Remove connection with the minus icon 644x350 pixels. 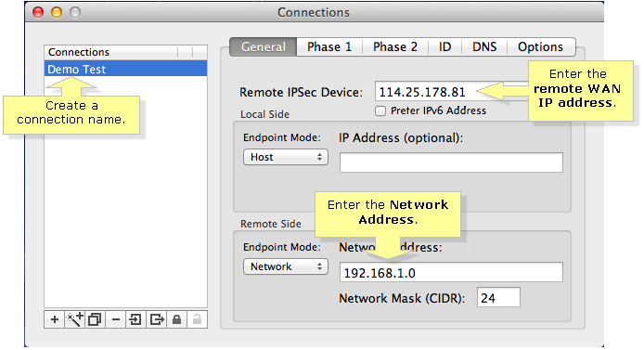click(x=115, y=319)
